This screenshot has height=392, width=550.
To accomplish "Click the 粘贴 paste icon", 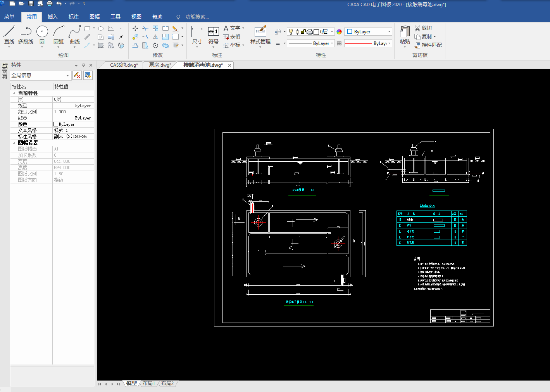I will coord(405,35).
